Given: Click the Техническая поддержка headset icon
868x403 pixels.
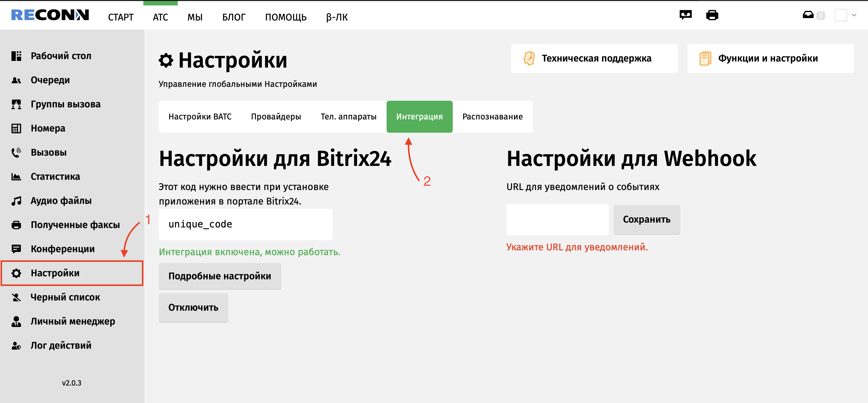Looking at the screenshot, I should (x=529, y=58).
